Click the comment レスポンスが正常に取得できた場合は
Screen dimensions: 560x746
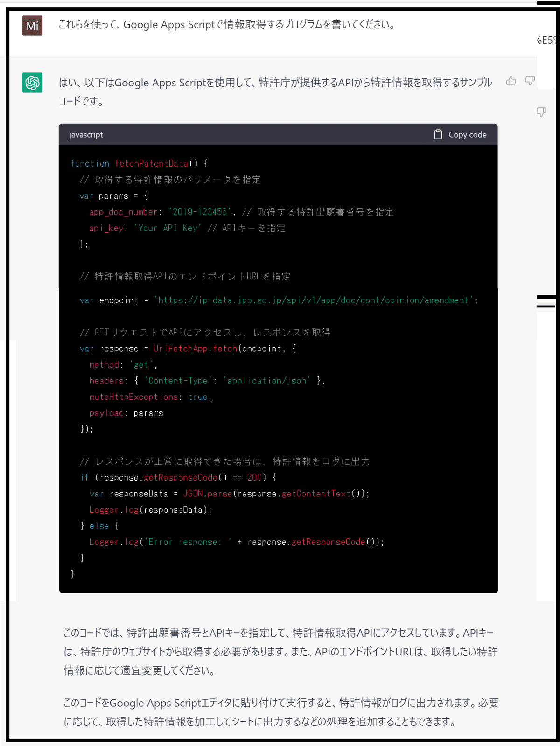click(225, 461)
